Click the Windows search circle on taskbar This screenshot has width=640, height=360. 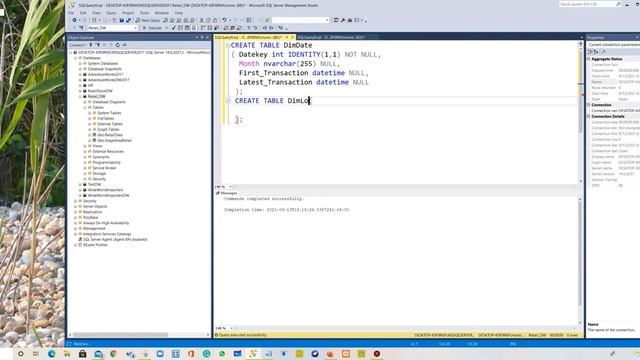pos(20,354)
